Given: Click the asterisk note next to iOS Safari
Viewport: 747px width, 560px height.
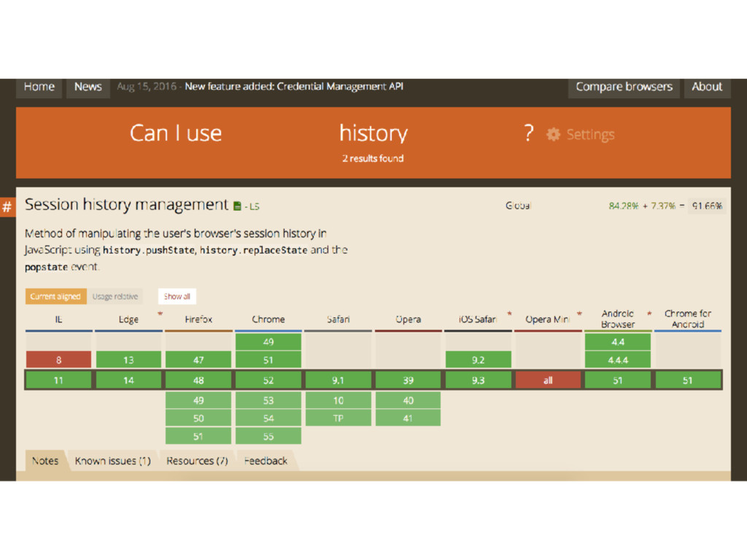Looking at the screenshot, I should click(509, 314).
